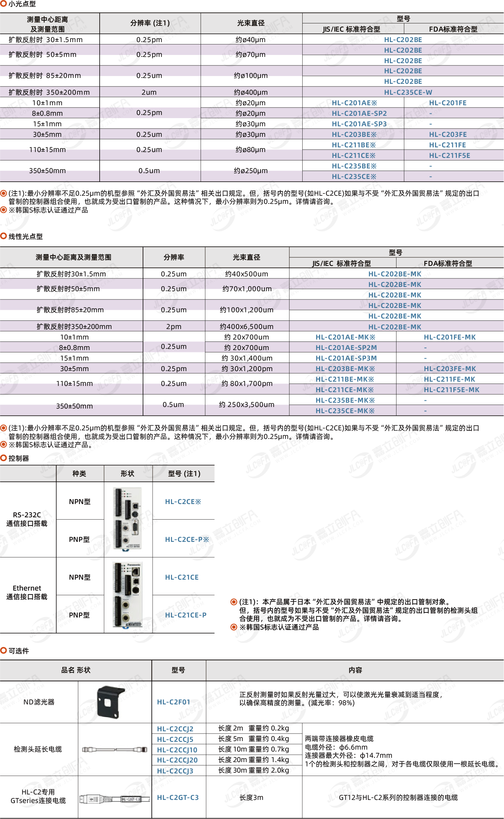The image size is (504, 819).
Task: Open the HL-C201AE※ model link
Action: pyautogui.click(x=354, y=103)
